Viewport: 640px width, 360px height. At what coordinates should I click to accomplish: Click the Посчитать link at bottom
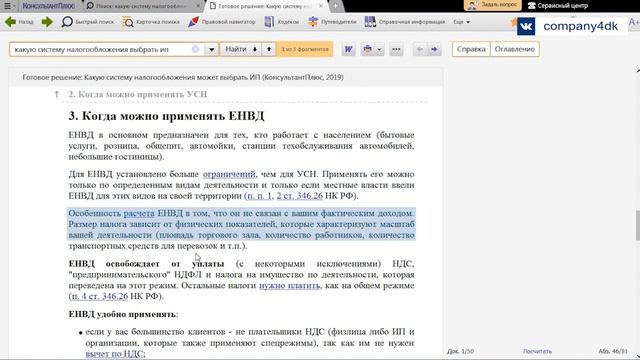(537, 351)
